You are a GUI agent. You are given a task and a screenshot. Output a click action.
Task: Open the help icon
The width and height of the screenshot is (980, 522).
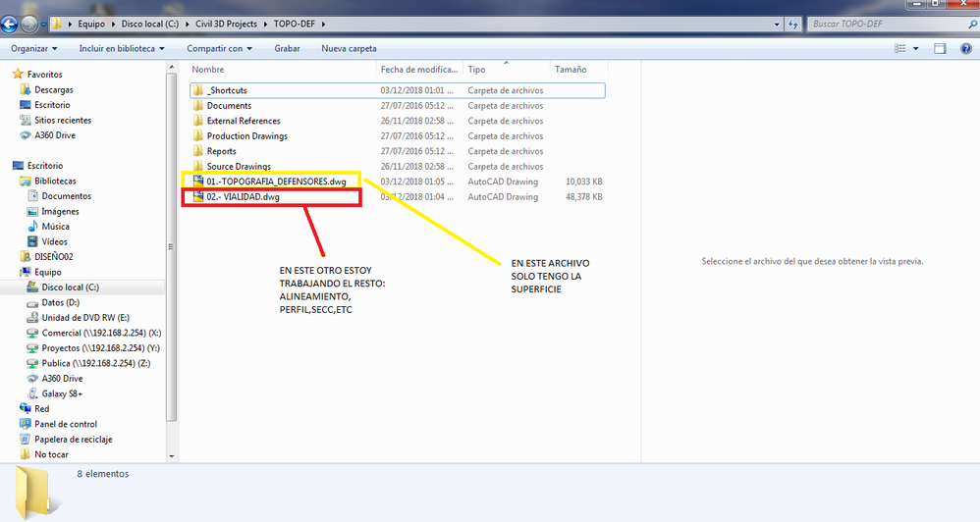(965, 49)
